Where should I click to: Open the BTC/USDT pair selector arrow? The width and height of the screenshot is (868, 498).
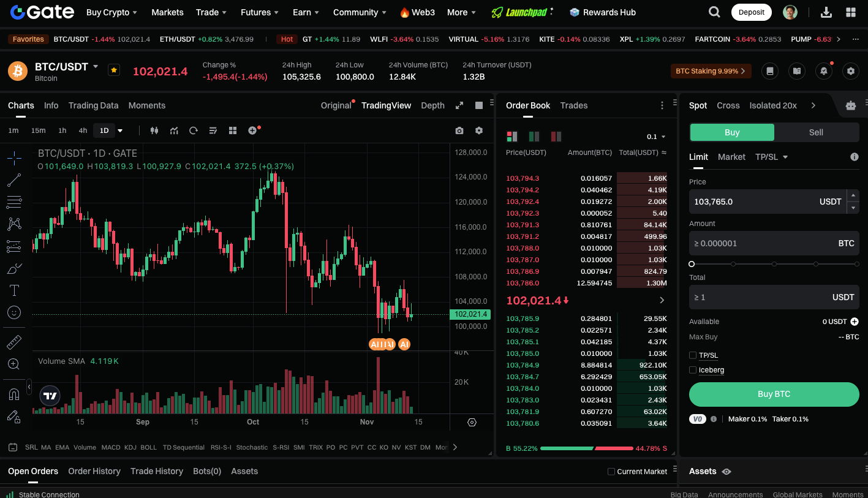[96, 66]
